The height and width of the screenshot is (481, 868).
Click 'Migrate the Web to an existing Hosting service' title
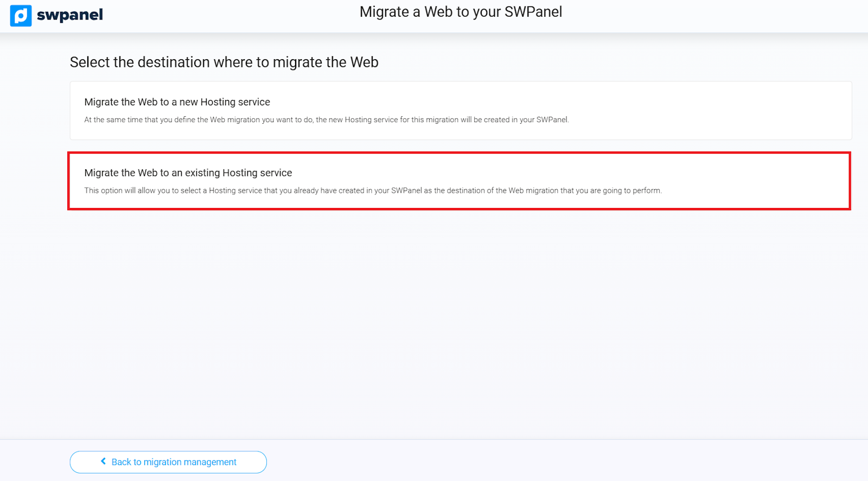pos(188,173)
